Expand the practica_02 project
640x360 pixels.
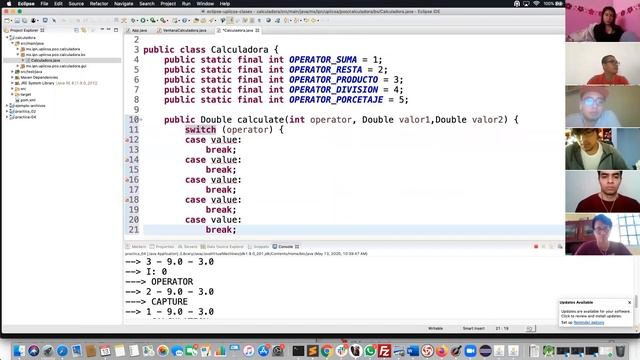point(7,111)
